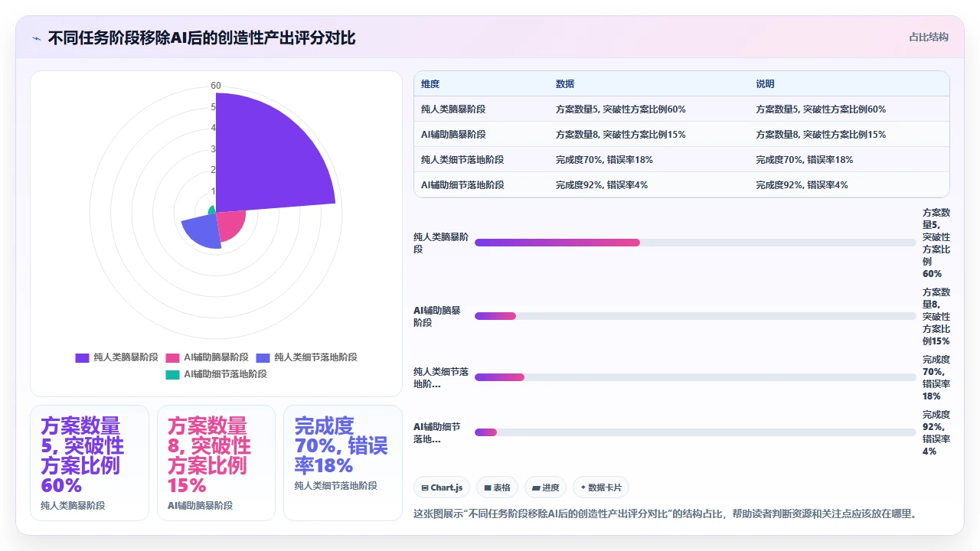Screen dimensions: 980x551
Task: Click the 纯人类脑暴阶段 progress bar
Action: tap(695, 243)
